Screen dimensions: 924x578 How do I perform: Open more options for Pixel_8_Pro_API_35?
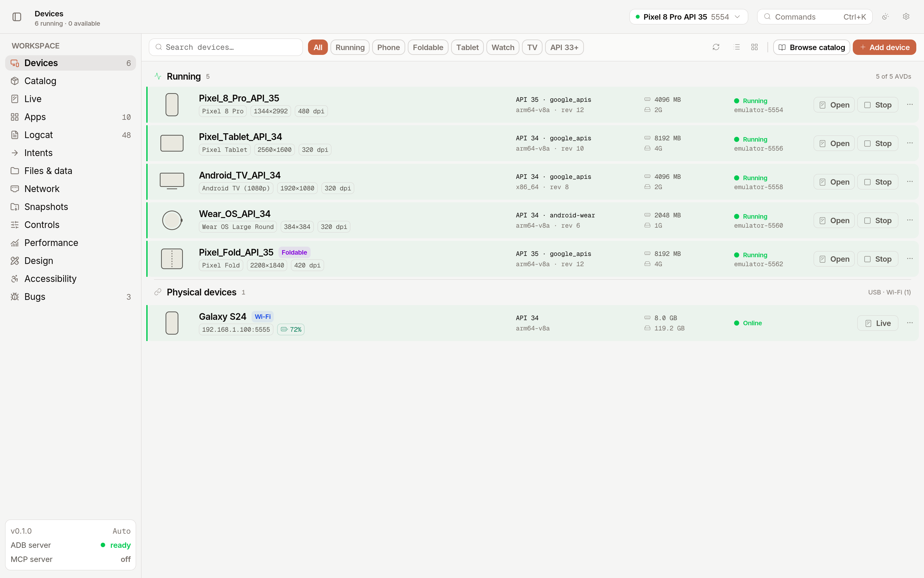point(910,105)
